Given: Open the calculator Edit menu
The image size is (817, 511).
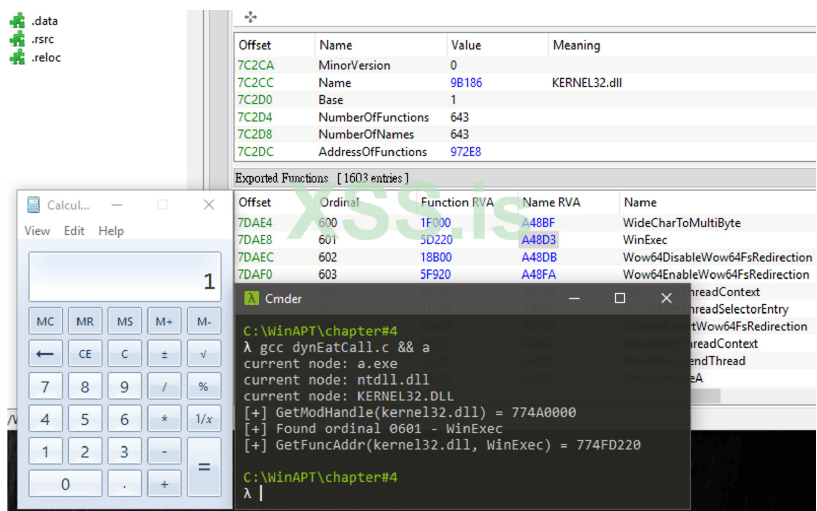Looking at the screenshot, I should point(74,231).
